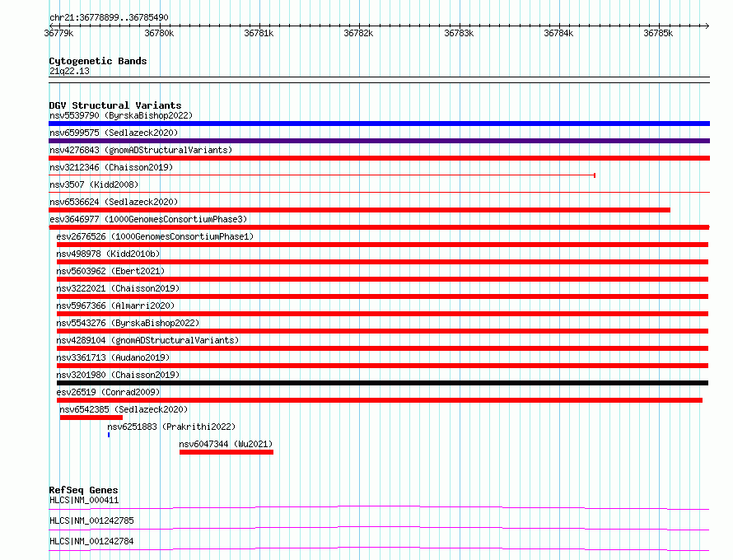The height and width of the screenshot is (560, 733).
Task: Click the red nsv6047344 variant bar
Action: [x=226, y=452]
